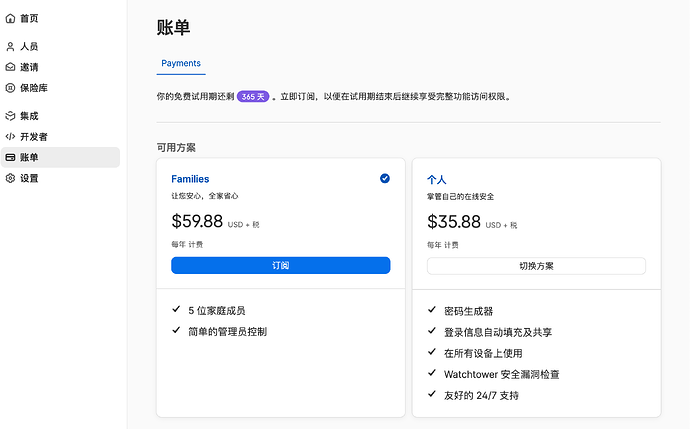Click the 集成 integrations cube icon
The height and width of the screenshot is (429, 690).
(x=10, y=116)
